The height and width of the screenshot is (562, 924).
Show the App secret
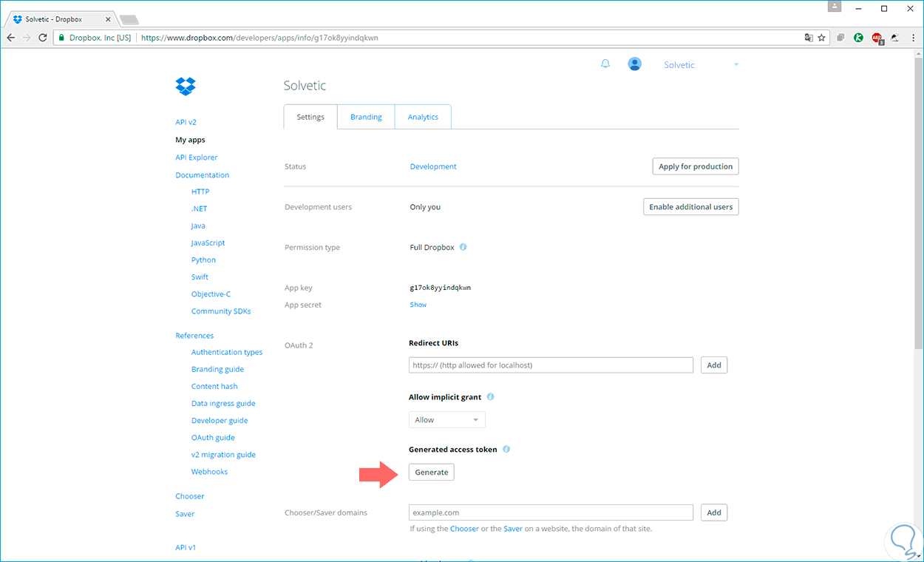(418, 305)
